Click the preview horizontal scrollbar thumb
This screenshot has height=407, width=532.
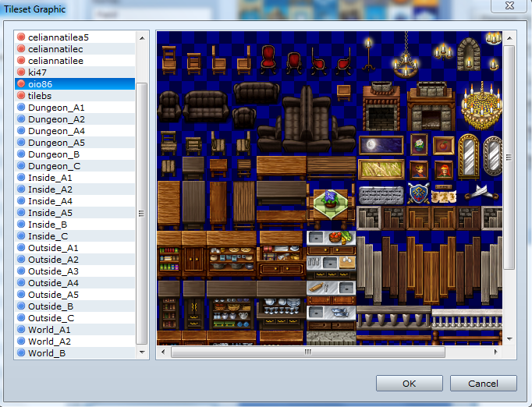[307, 352]
